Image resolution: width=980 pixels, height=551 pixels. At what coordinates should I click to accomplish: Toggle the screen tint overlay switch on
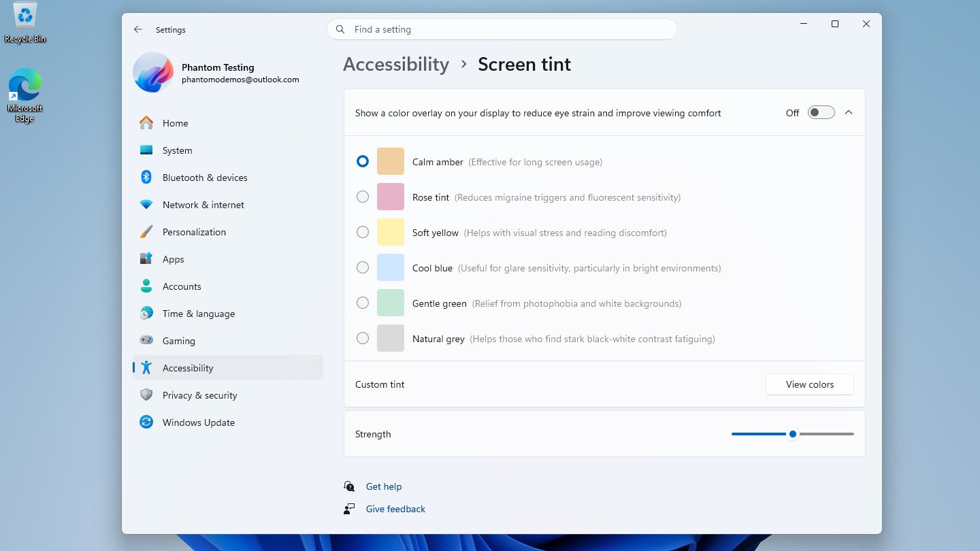click(821, 112)
